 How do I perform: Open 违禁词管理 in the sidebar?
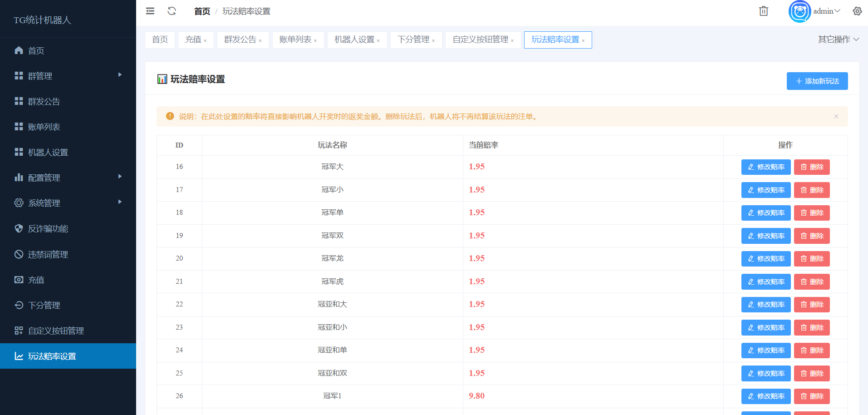pos(48,255)
